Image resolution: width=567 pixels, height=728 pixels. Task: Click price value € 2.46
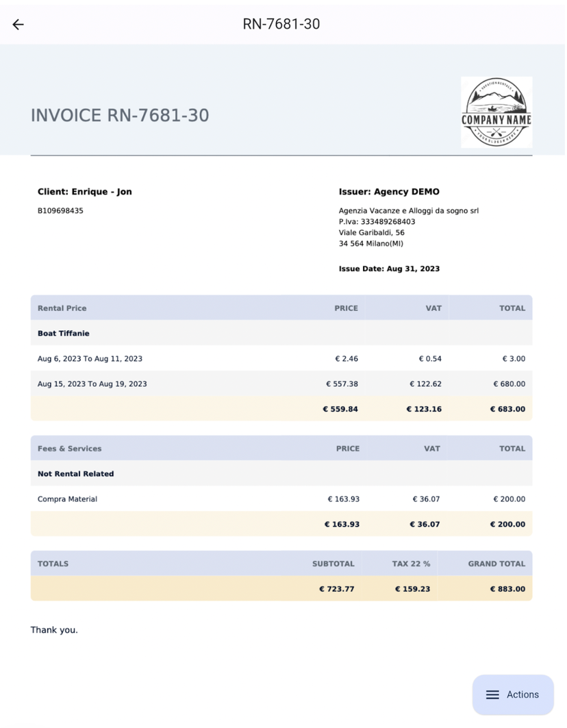tap(346, 359)
